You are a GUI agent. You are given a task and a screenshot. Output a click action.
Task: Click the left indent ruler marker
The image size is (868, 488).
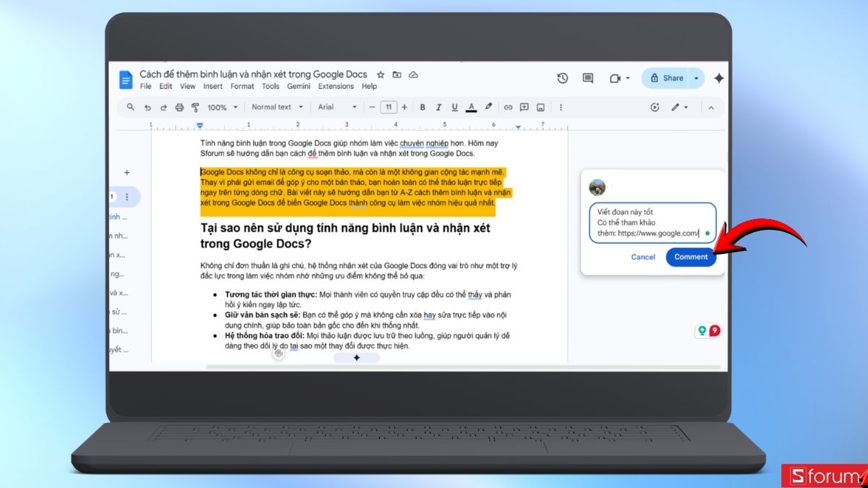200,127
